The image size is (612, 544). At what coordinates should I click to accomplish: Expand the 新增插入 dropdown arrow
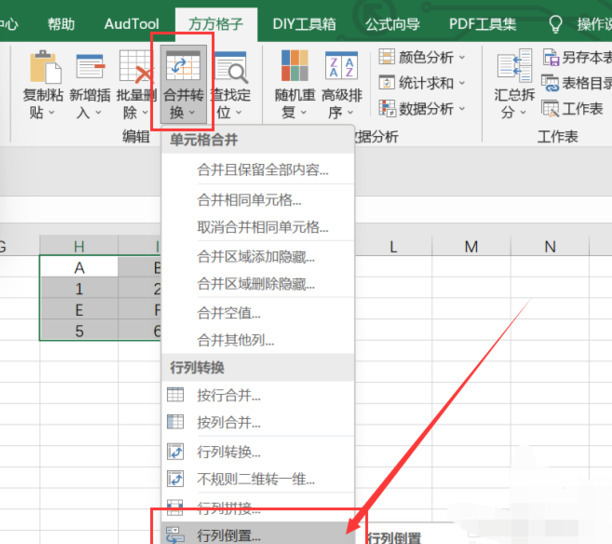tap(98, 113)
